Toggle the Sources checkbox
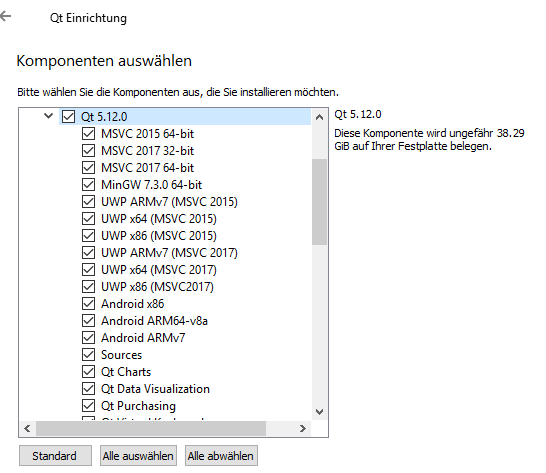Viewport: 546px width, 473px height. point(88,355)
